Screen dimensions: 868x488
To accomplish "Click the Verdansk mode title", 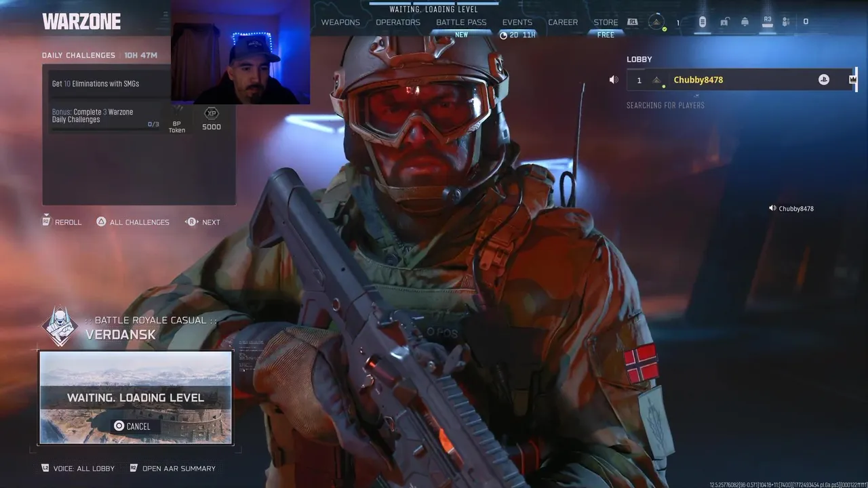I will (121, 334).
